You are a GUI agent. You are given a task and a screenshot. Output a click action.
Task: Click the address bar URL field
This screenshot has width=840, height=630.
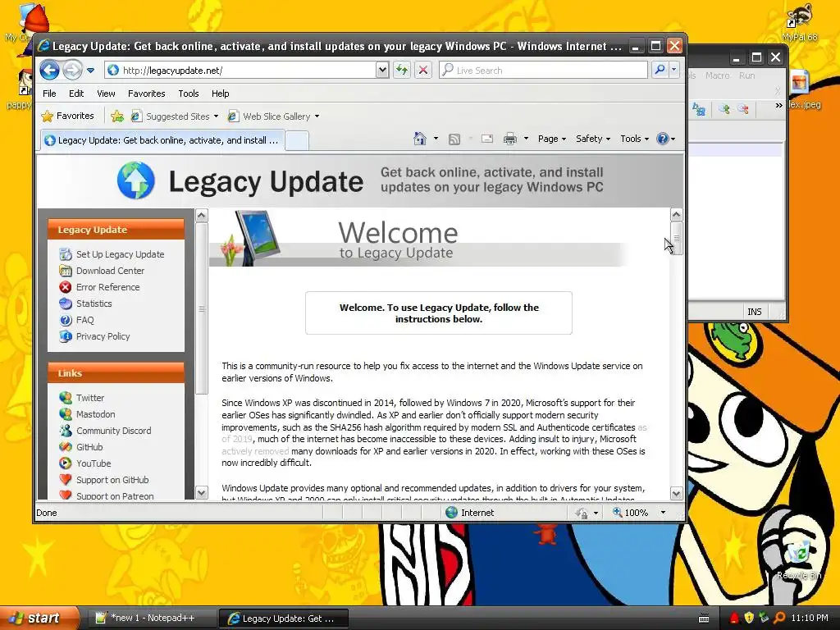point(240,71)
